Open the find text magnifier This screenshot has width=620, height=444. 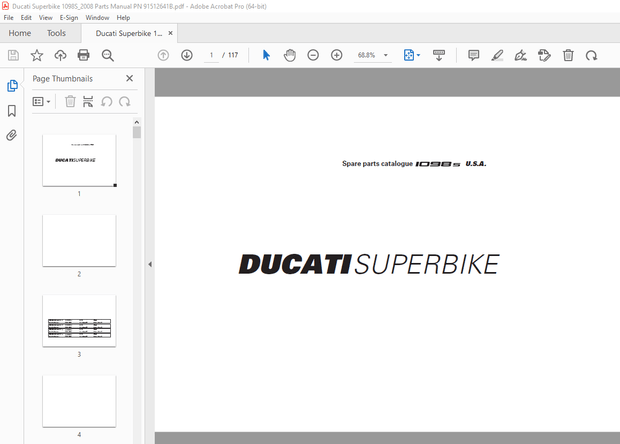tap(108, 55)
